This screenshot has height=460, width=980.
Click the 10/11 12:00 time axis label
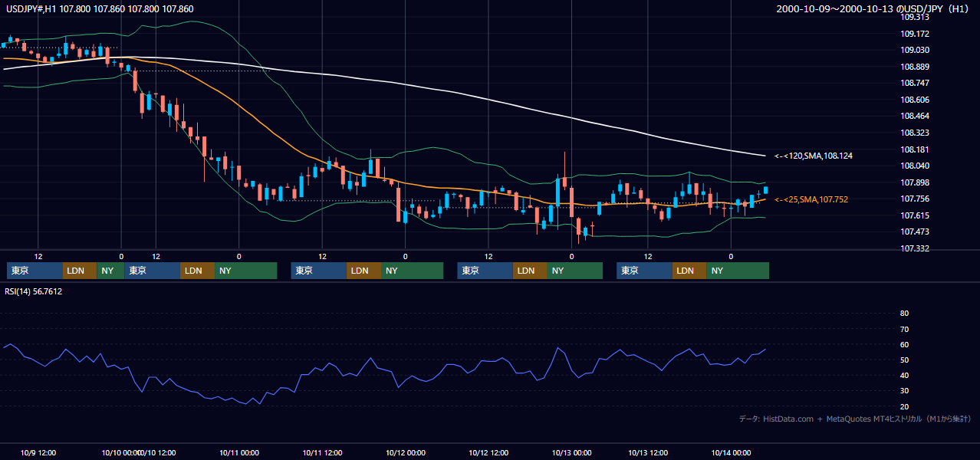(322, 452)
